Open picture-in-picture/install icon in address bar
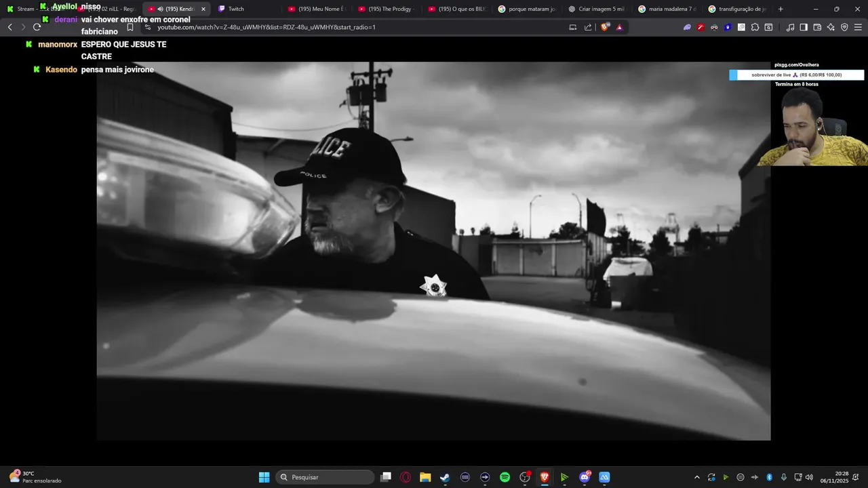The height and width of the screenshot is (488, 868). click(573, 27)
